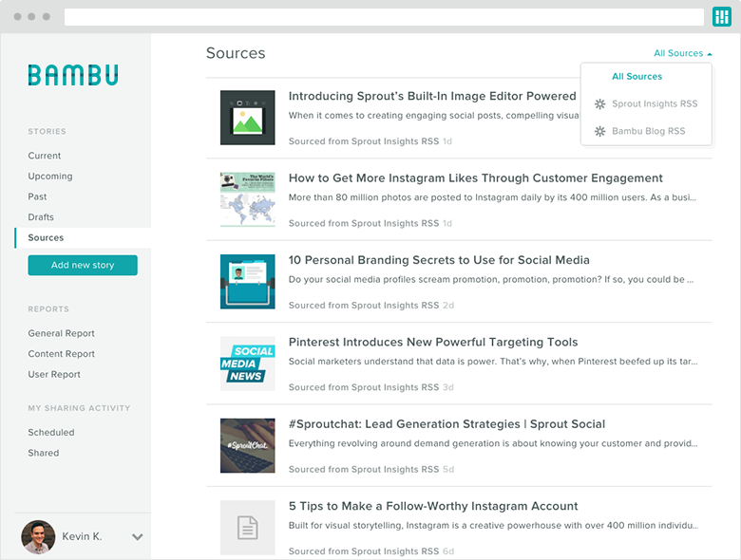
Task: Open 'Pinterest Introduces New Powerful Targeting Tools' headline
Action: coord(433,343)
